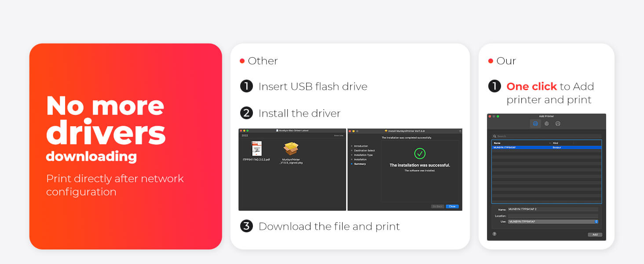Sort printers by the Name column header
644x264 pixels.
coord(521,143)
